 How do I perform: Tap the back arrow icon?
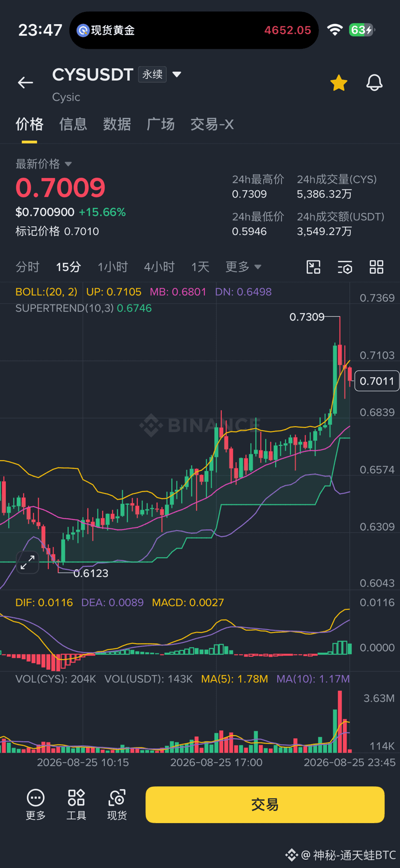coord(25,83)
